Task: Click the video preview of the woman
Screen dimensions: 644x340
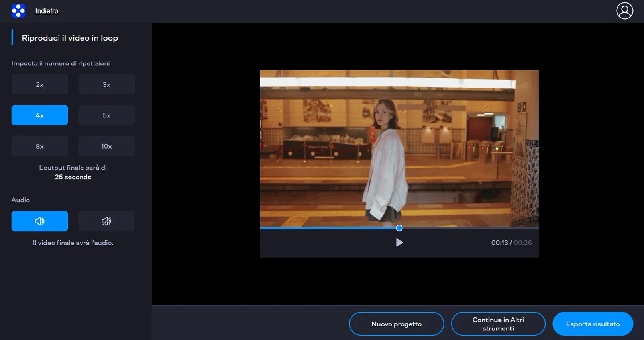Action: pyautogui.click(x=399, y=148)
